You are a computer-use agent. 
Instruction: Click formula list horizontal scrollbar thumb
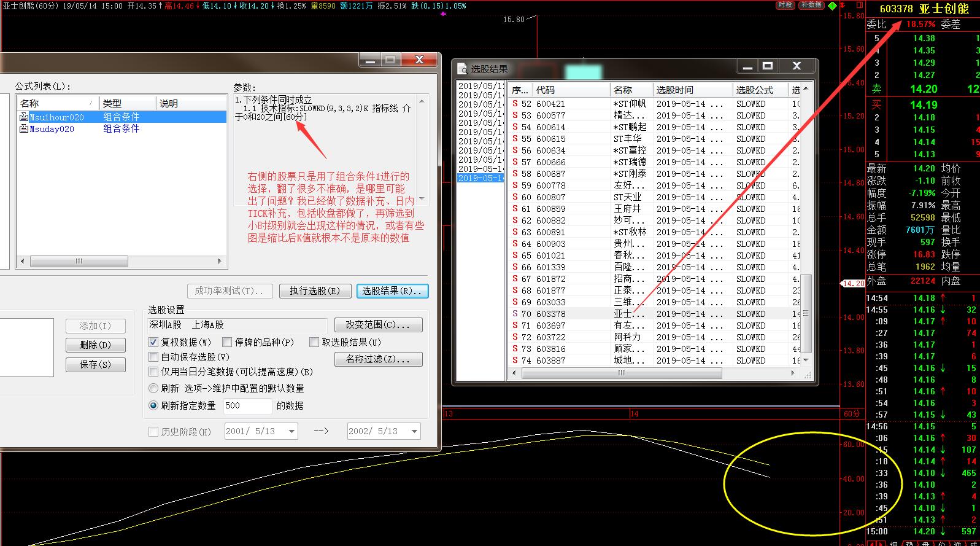tap(79, 261)
